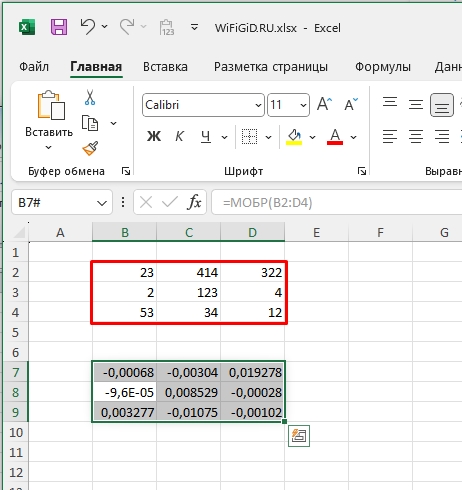Toggle underline Ч formatting

(x=206, y=136)
